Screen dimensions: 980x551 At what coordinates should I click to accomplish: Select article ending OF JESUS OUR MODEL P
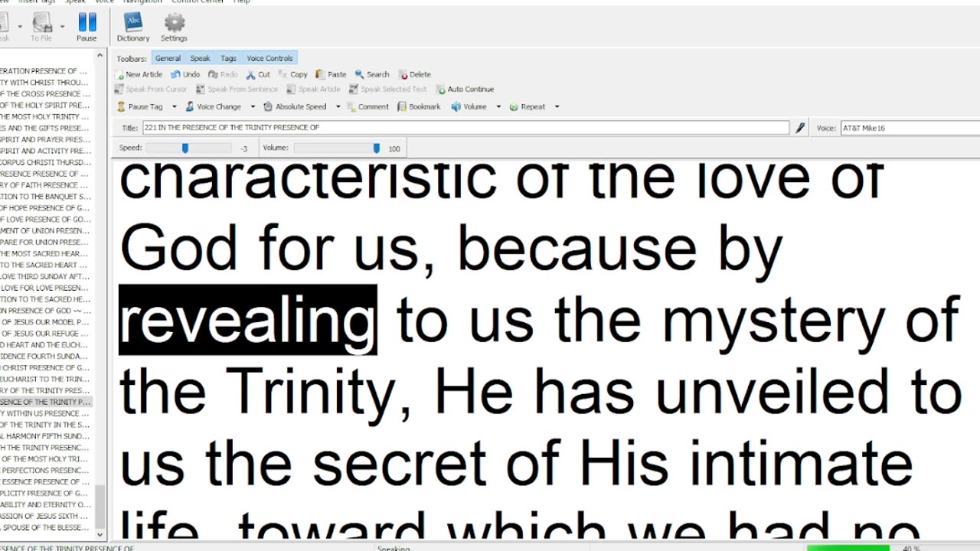point(46,322)
